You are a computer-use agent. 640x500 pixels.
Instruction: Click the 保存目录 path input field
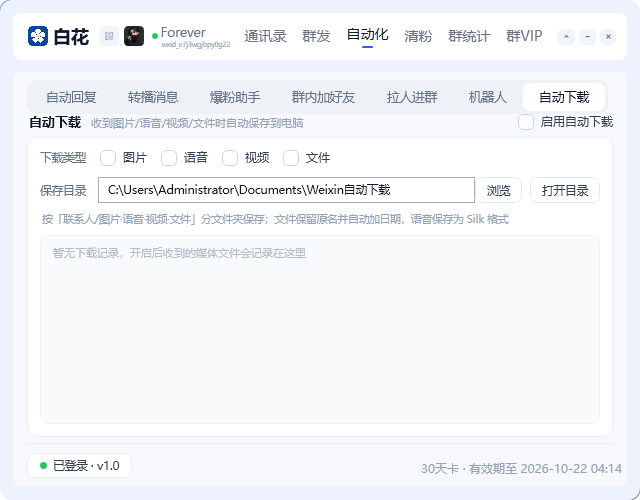point(286,190)
